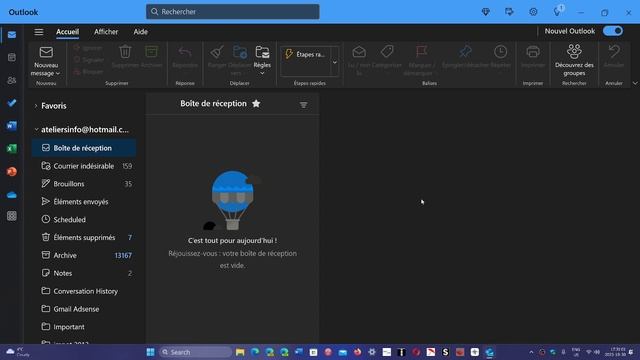The height and width of the screenshot is (360, 640).
Task: Click the Windows Start button
Action: (x=150, y=352)
